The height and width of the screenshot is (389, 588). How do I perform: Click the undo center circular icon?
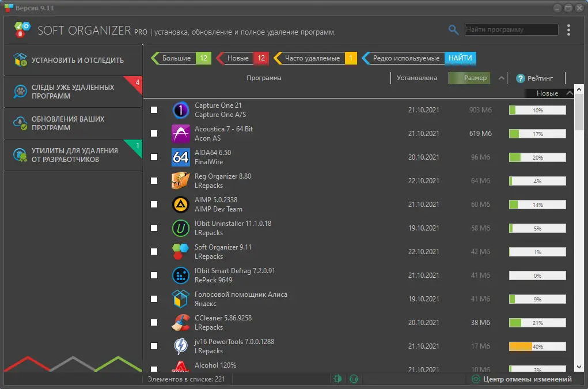476,379
